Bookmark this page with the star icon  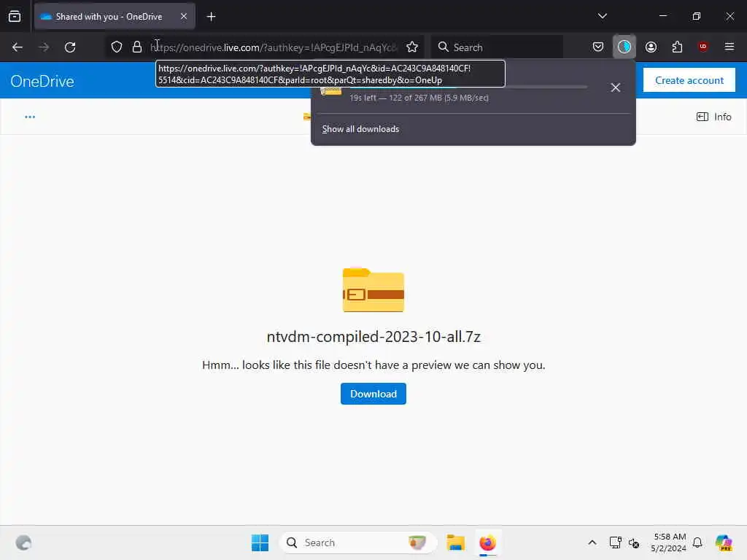tap(412, 47)
